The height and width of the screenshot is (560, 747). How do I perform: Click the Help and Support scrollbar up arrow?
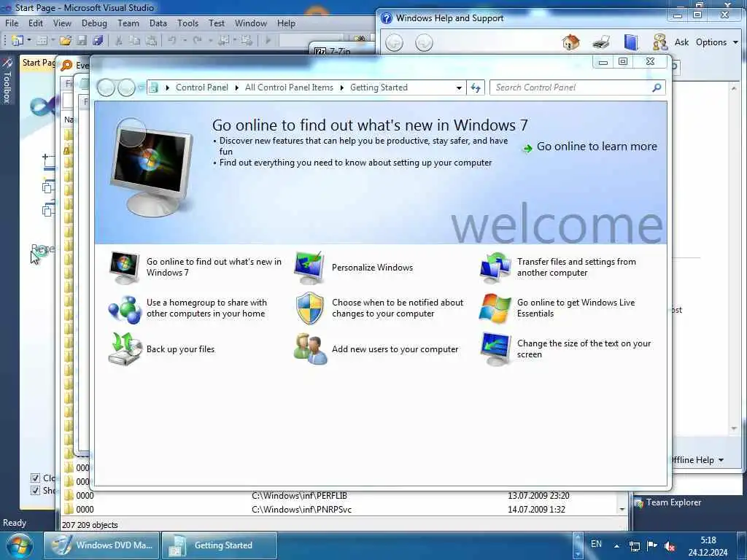[x=734, y=88]
